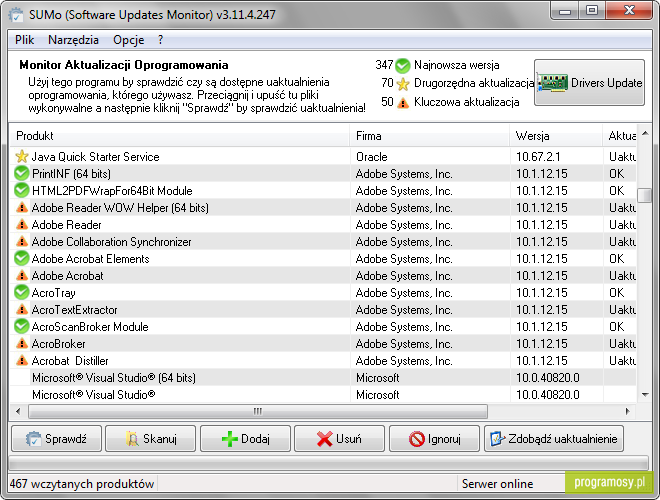Image resolution: width=660 pixels, height=500 pixels.
Task: Sort by the Produkt column header
Action: click(179, 136)
